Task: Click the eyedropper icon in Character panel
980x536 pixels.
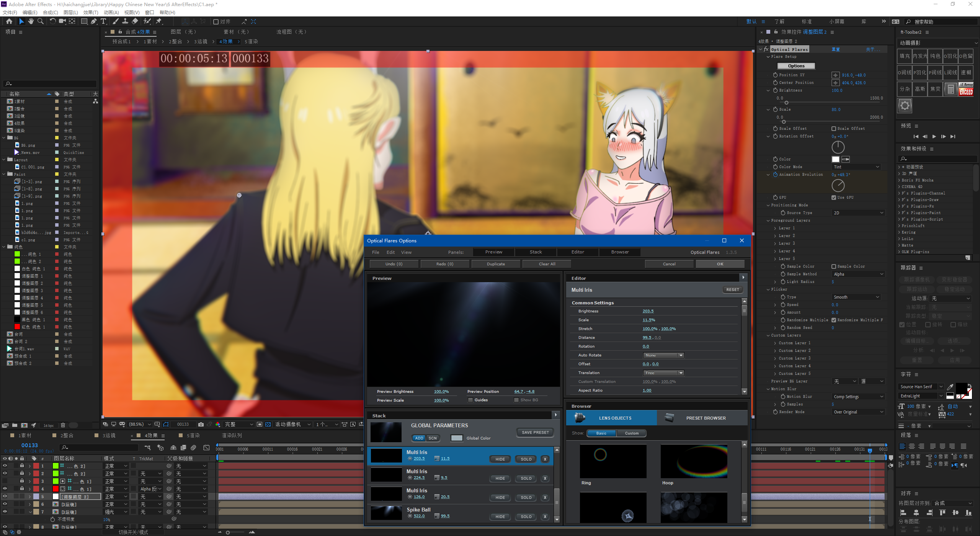Action: click(950, 387)
